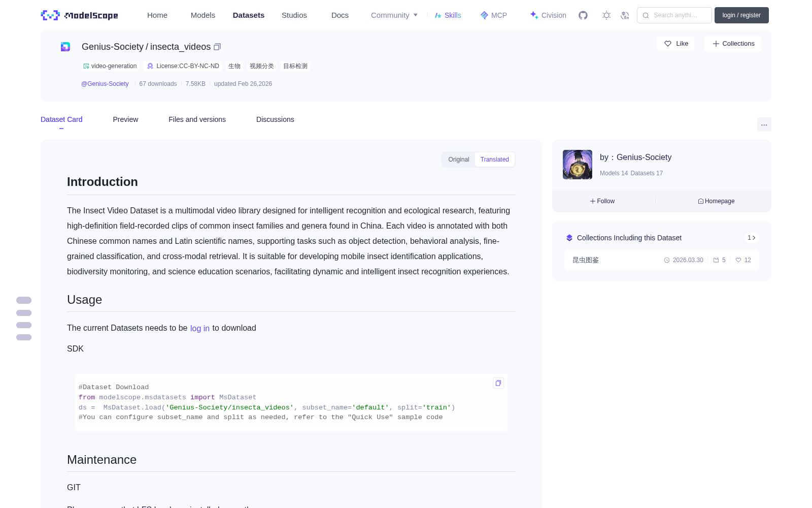The image size is (812, 508).
Task: Focus the search input field
Action: click(674, 15)
